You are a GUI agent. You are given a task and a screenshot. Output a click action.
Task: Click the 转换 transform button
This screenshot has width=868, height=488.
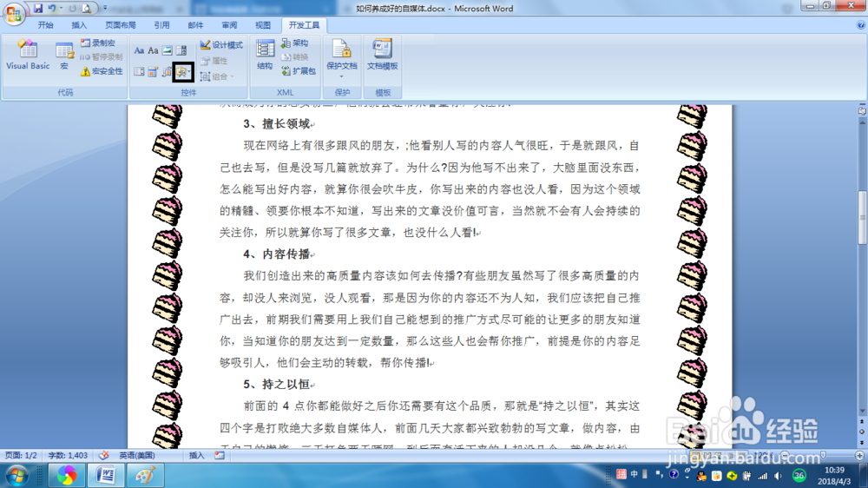(295, 57)
